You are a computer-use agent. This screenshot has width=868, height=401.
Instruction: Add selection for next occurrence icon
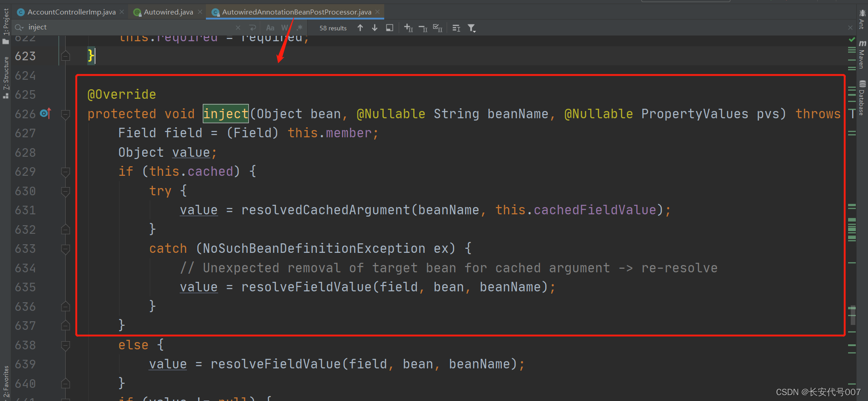click(x=408, y=28)
